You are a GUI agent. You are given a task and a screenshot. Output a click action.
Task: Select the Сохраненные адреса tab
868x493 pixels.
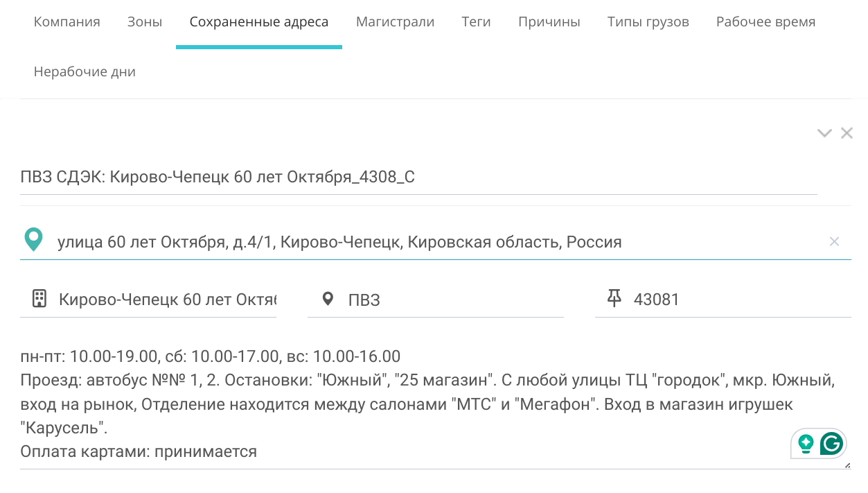[x=259, y=22]
